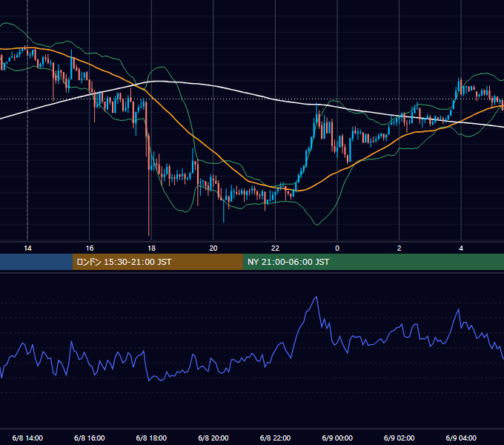504x445 pixels.
Task: Click the hour label 20 on the time axis
Action: [x=213, y=248]
